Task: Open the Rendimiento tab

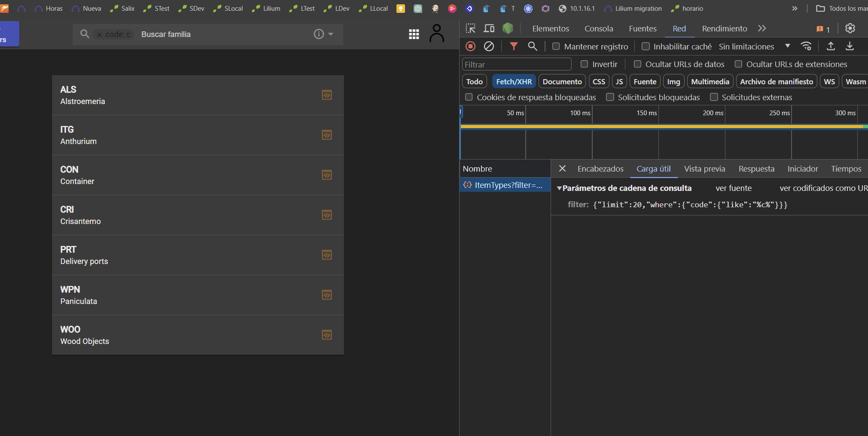Action: [725, 28]
